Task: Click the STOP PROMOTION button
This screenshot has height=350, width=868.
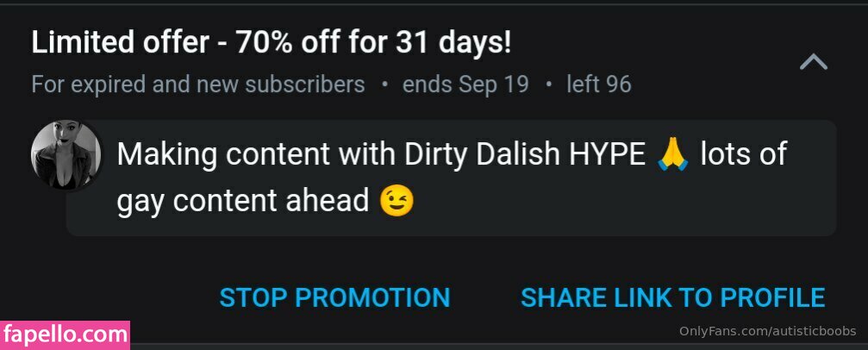Action: pyautogui.click(x=335, y=297)
